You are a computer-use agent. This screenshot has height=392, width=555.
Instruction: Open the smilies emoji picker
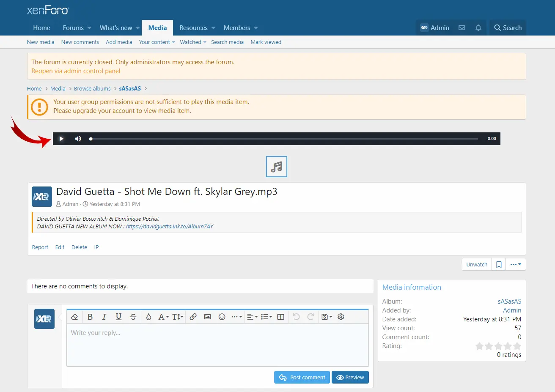[222, 317]
